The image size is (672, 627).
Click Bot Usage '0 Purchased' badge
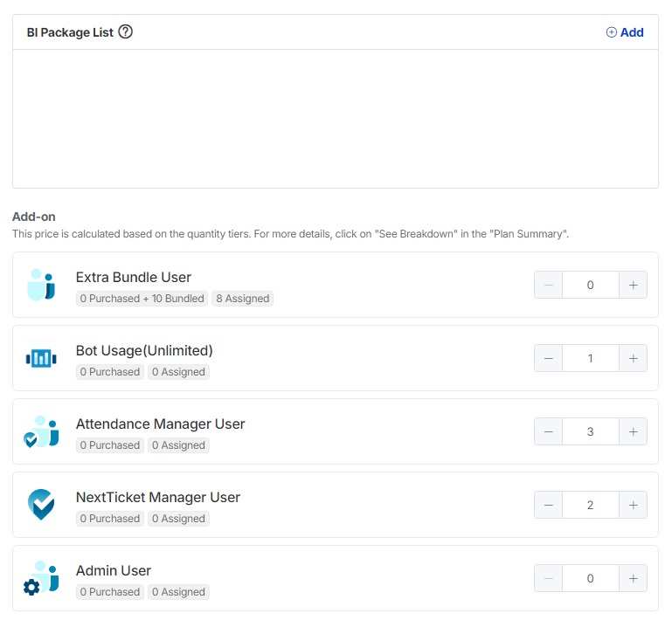click(110, 372)
